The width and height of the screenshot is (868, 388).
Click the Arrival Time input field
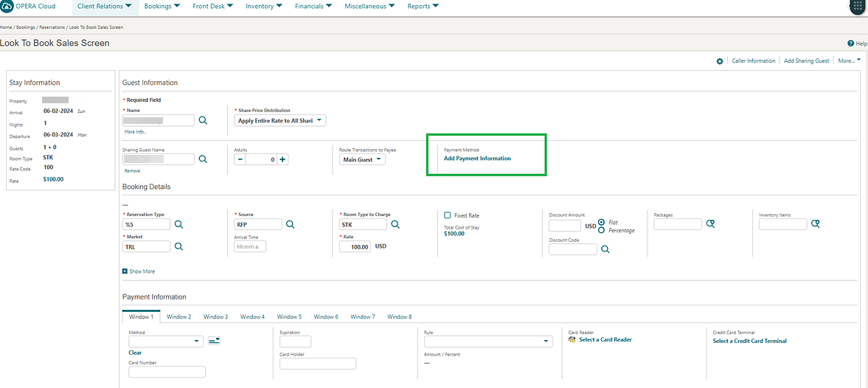[250, 246]
